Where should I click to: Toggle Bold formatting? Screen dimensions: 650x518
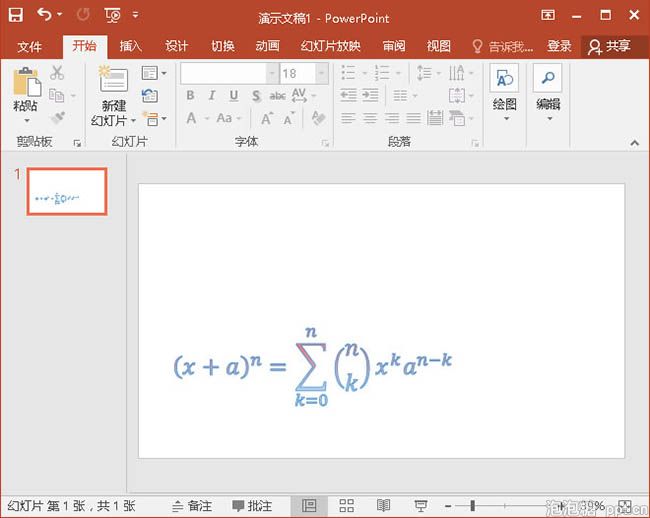tap(190, 96)
